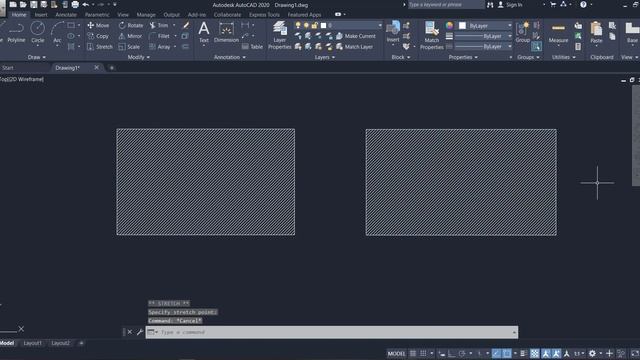Open the Text tool
Screen dimensions: 640x360
[x=204, y=32]
